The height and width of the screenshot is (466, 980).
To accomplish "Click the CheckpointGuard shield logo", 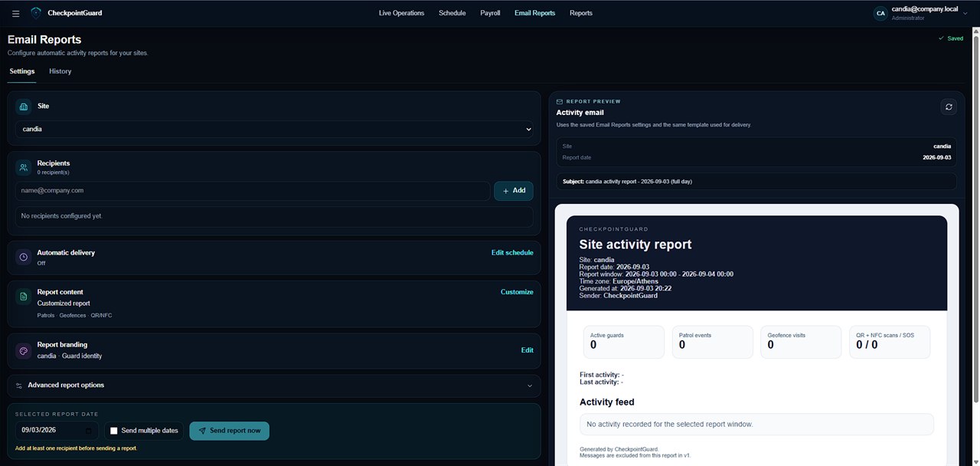I will [36, 13].
